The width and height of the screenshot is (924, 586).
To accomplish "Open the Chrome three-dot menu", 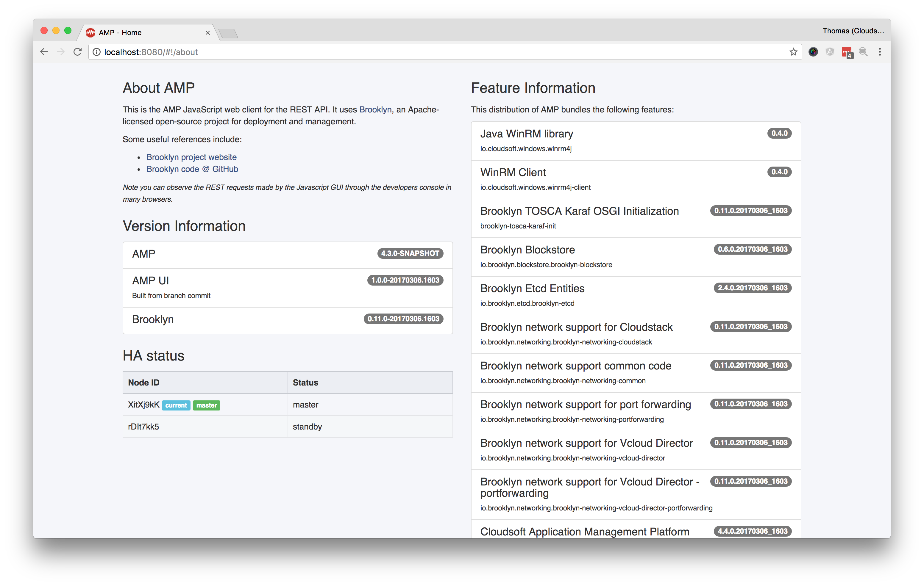I will (x=880, y=52).
